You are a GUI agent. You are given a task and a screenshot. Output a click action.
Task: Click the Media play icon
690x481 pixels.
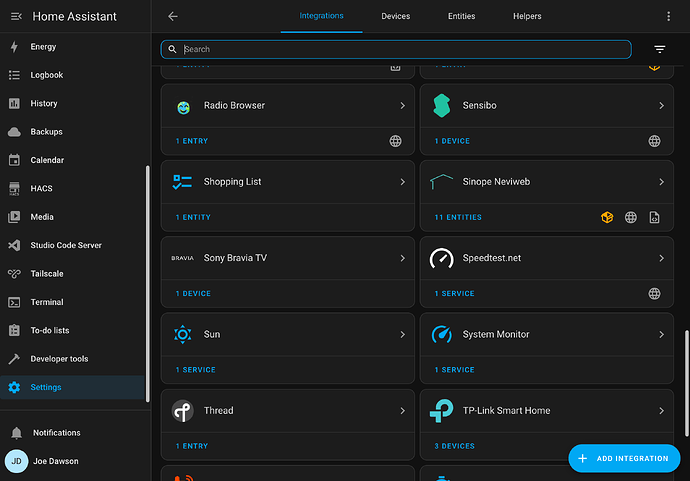pyautogui.click(x=14, y=217)
